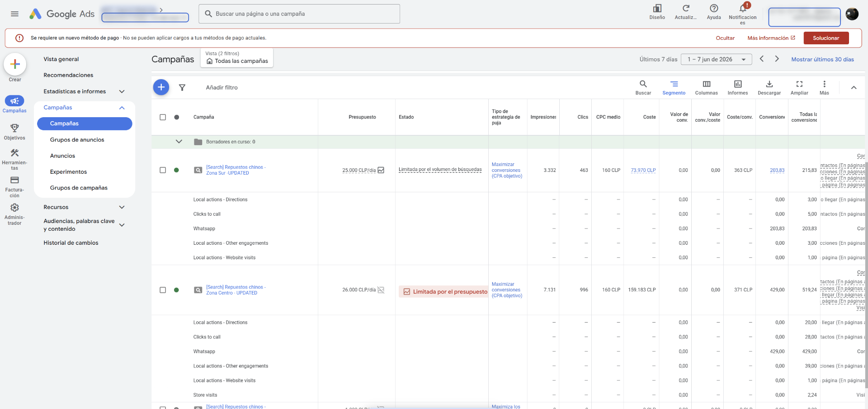Go to the next date range arrow
This screenshot has width=868, height=409.
point(777,59)
